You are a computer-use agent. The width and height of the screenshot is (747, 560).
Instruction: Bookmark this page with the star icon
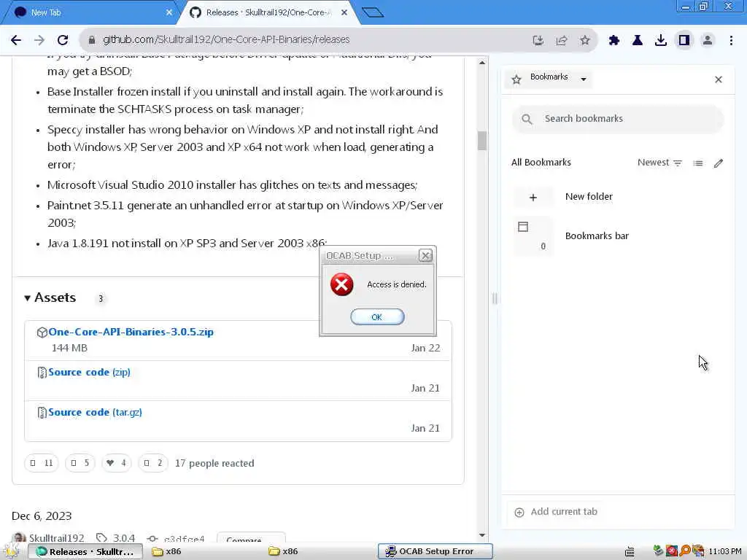coord(585,41)
